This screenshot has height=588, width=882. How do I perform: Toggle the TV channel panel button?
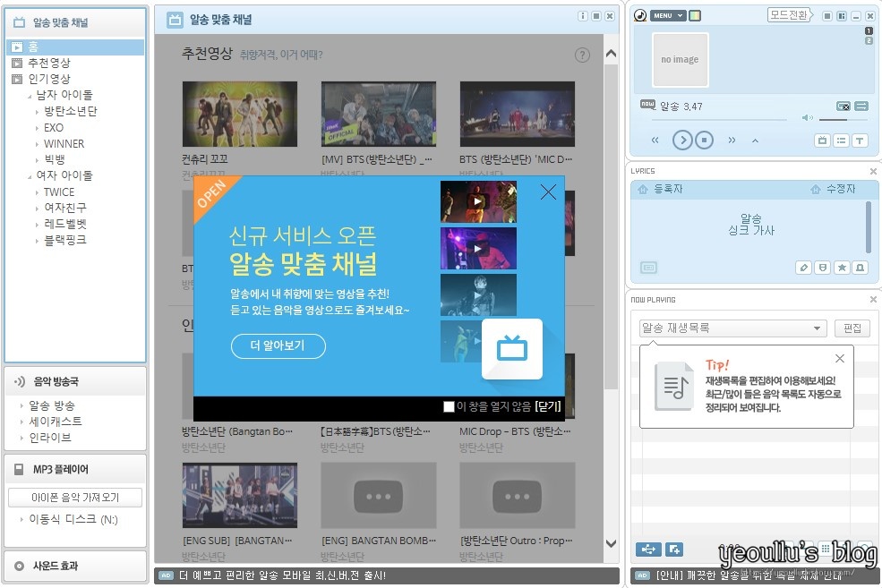[x=822, y=141]
